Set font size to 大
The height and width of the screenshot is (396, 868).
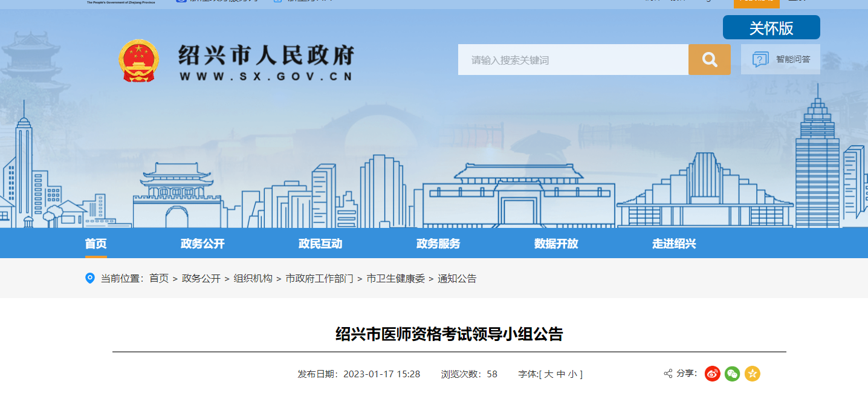click(548, 374)
